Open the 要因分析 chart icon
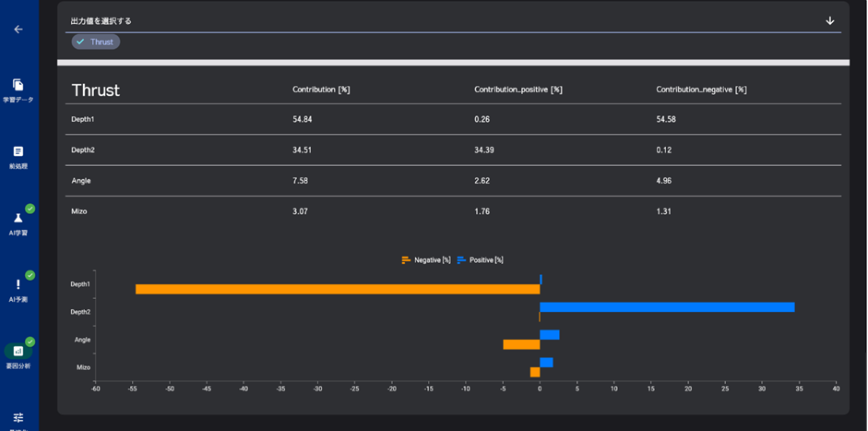 [x=18, y=351]
